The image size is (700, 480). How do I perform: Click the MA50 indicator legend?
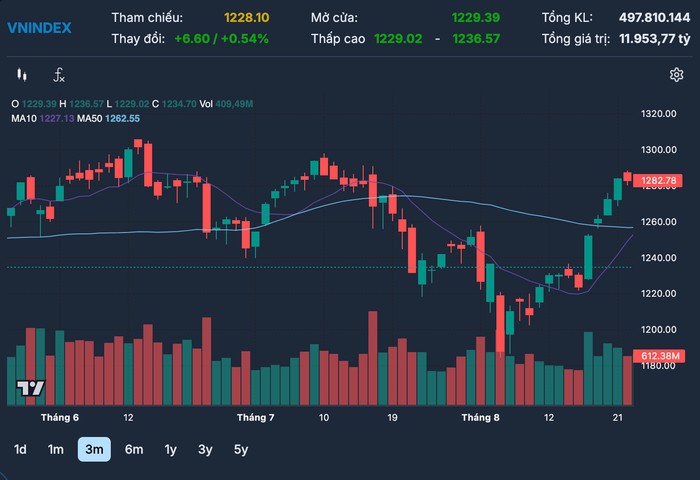(x=108, y=118)
